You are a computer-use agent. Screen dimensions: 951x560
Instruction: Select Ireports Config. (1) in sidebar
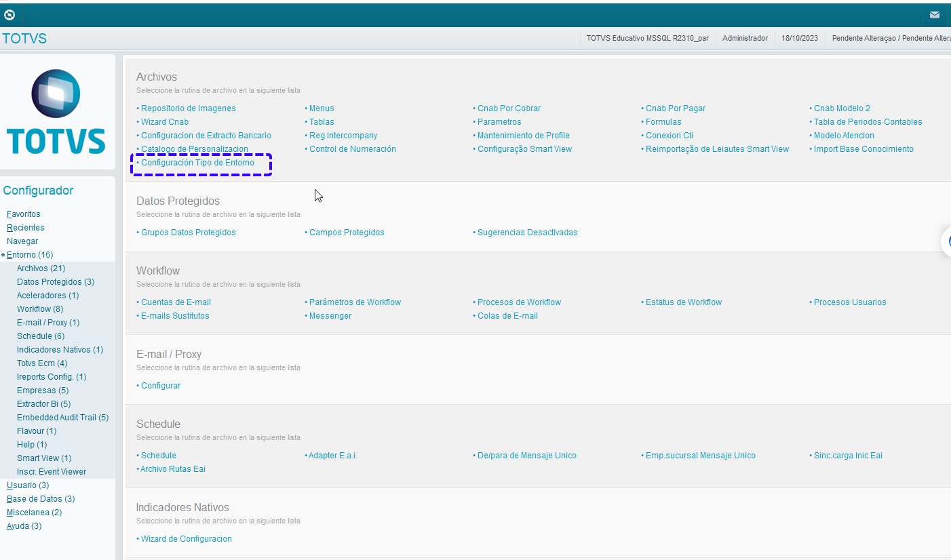pos(52,377)
